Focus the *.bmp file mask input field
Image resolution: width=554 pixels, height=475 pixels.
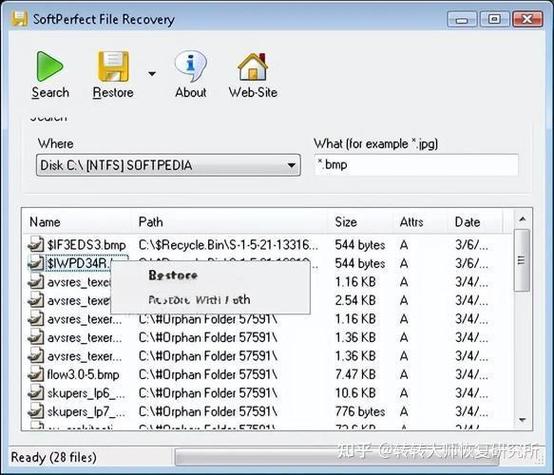click(416, 165)
